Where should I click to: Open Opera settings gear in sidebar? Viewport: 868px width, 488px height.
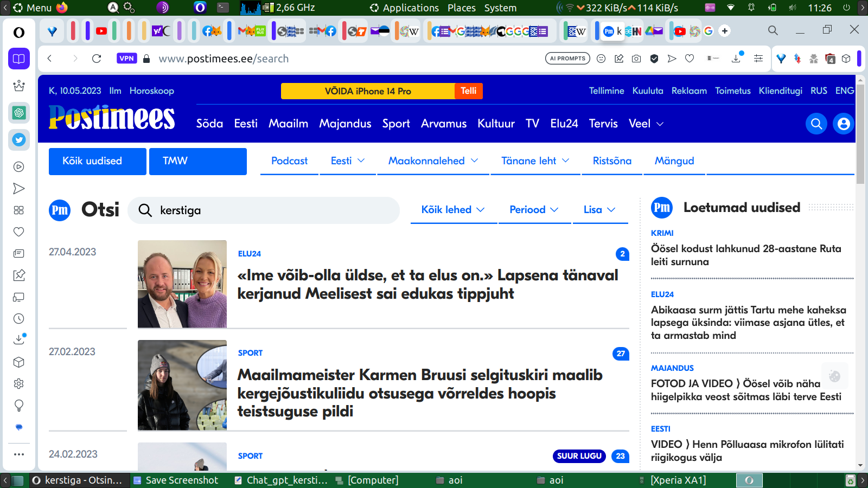tap(19, 384)
